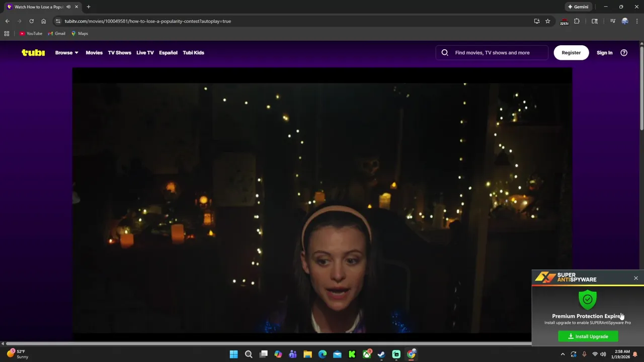Open the Chrome profile avatar
The width and height of the screenshot is (644, 362).
pos(625,21)
